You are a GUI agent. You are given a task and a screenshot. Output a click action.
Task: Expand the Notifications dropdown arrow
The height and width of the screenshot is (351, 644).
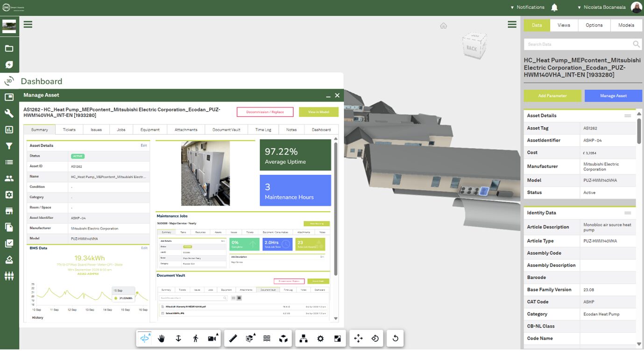point(512,7)
